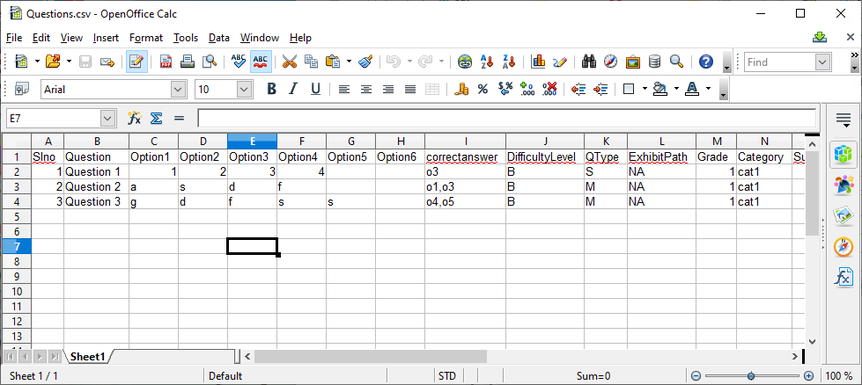Click the Cut scissors icon
The width and height of the screenshot is (862, 385).
289,62
